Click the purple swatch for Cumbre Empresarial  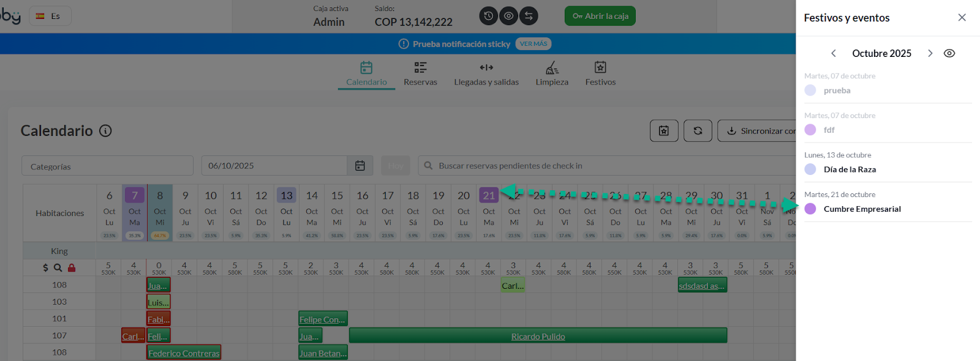coord(810,209)
